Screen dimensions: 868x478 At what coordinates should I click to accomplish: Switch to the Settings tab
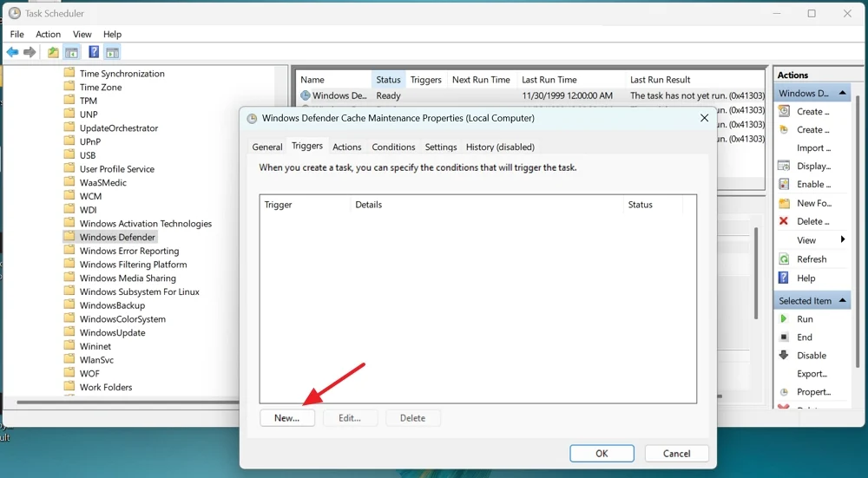coord(441,147)
